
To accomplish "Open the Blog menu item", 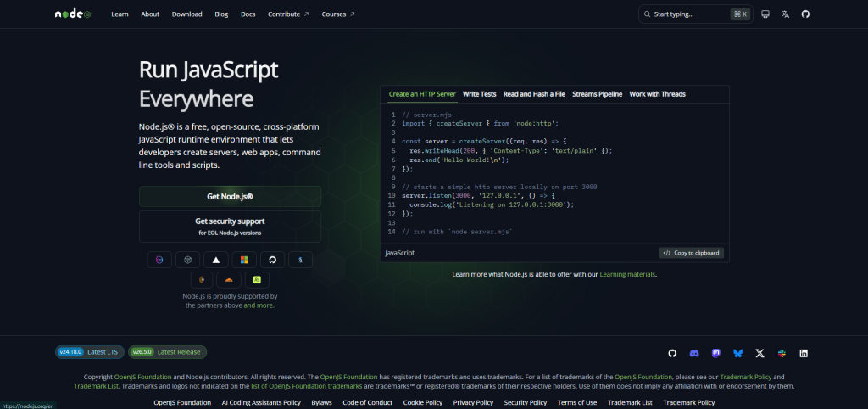I will (x=221, y=14).
